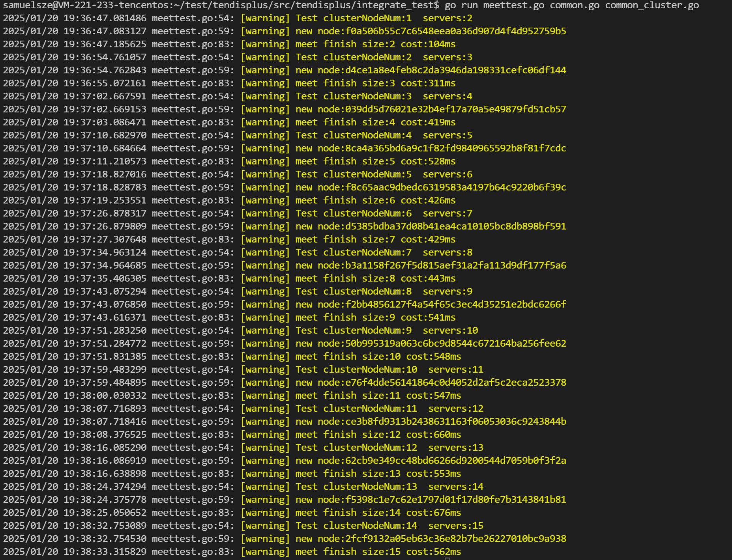Click the timestamp 19:37:34.963124
The image size is (732, 560).
[x=105, y=252]
